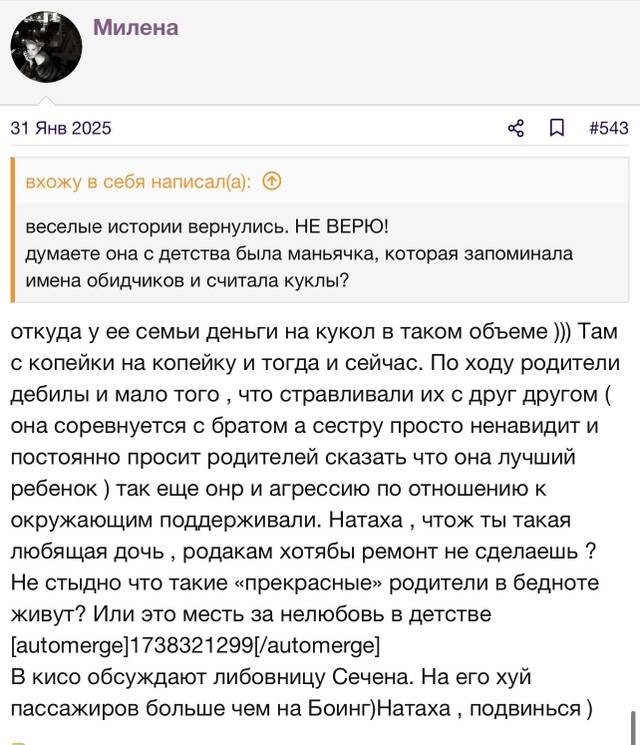Jump to original quoted post arrow icon
This screenshot has width=640, height=745.
[272, 181]
